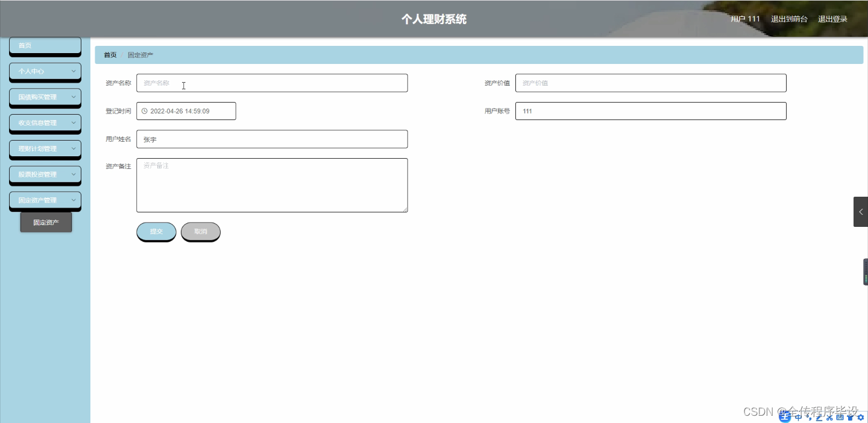Open the handwriting pen icon in IME toolbar
This screenshot has width=868, height=423.
818,417
